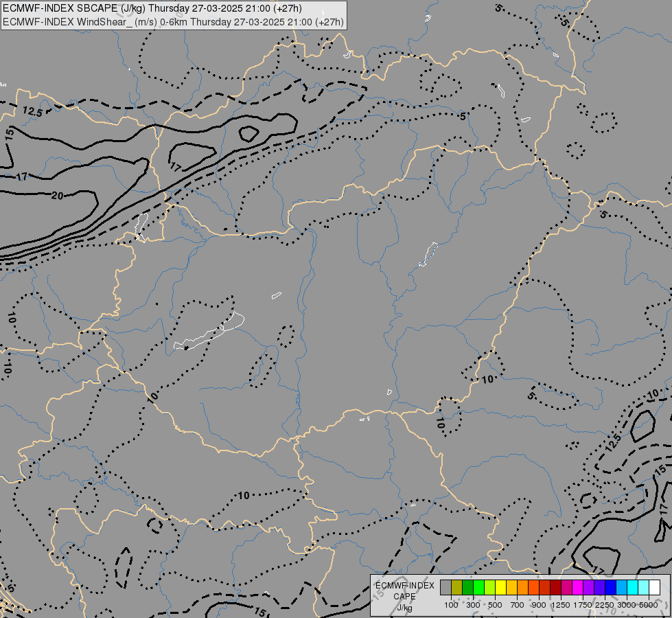Choose the pure yellow legend swatch
Viewport: 672px width, 618px height.
point(500,588)
